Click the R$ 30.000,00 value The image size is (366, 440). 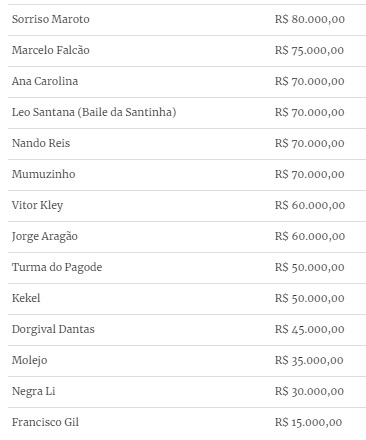click(309, 391)
